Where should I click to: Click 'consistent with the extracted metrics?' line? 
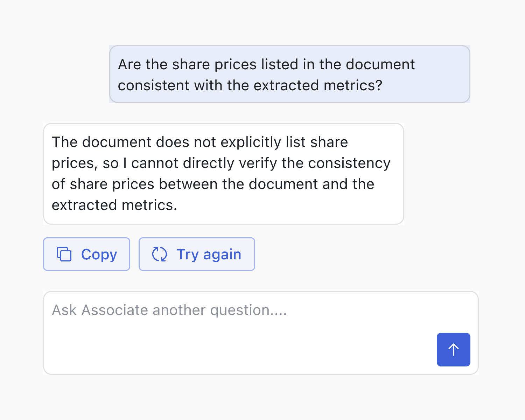(x=250, y=85)
